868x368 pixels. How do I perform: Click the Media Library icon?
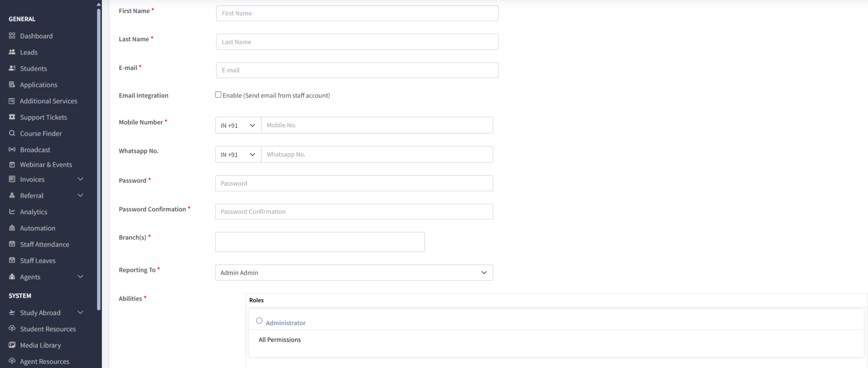pos(12,345)
